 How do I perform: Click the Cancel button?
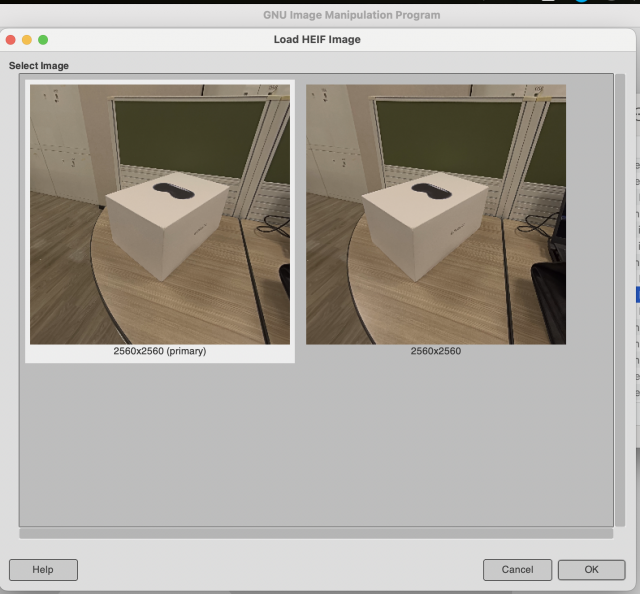517,570
